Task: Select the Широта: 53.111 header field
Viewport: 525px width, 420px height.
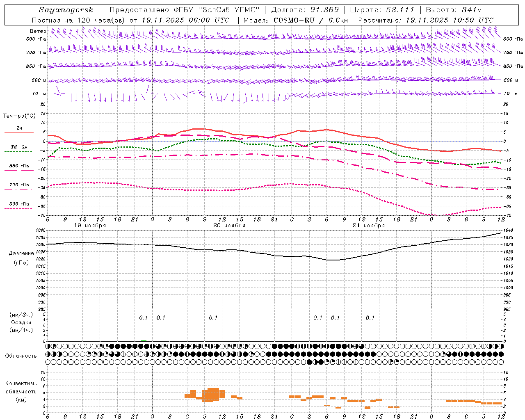Action: [x=382, y=10]
